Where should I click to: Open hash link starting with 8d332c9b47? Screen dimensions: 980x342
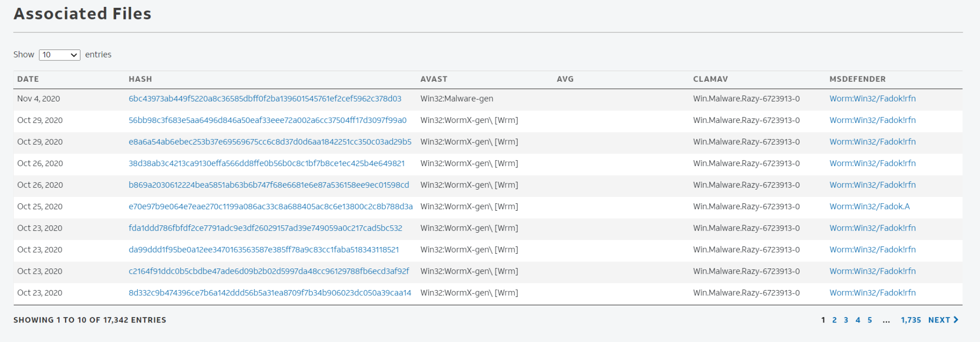270,293
